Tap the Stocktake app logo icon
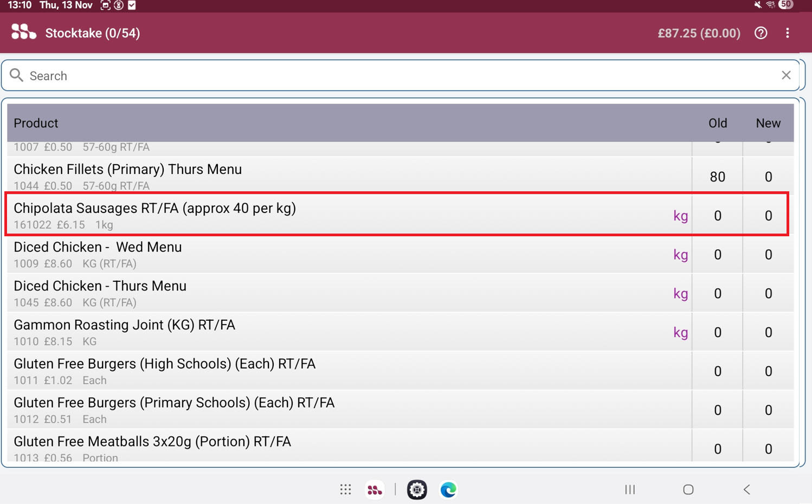812x504 pixels. click(23, 33)
